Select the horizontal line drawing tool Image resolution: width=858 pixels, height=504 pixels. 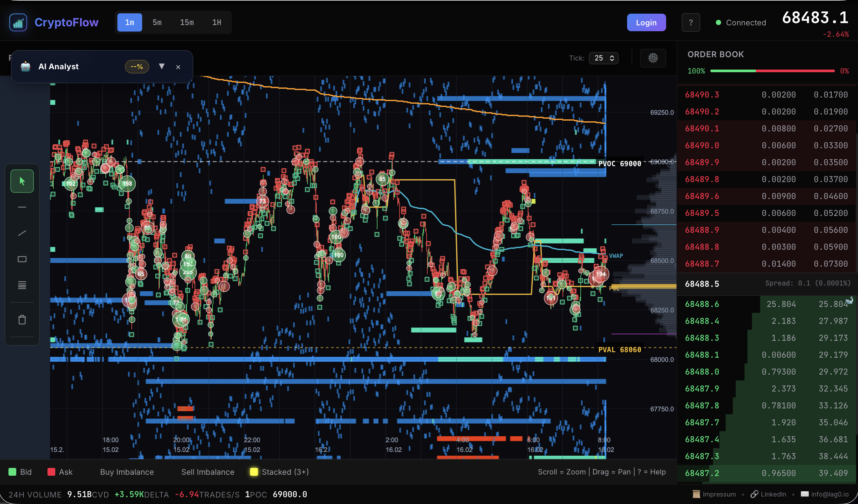22,207
